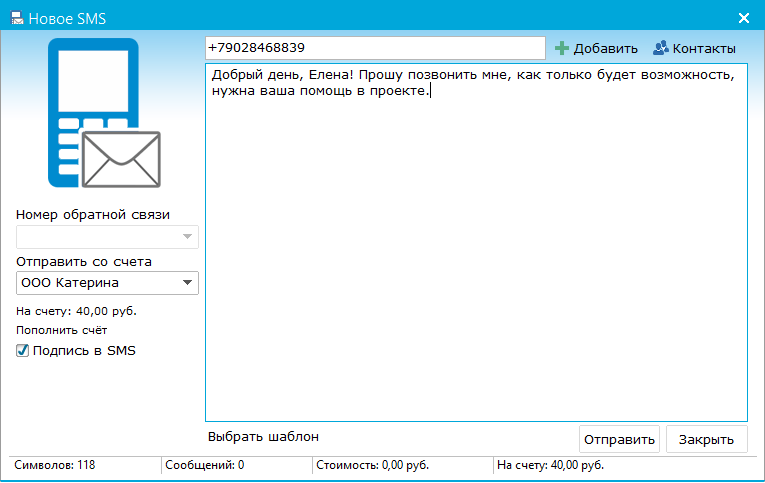Click the 'Контакты' label text
765x483 pixels.
704,48
